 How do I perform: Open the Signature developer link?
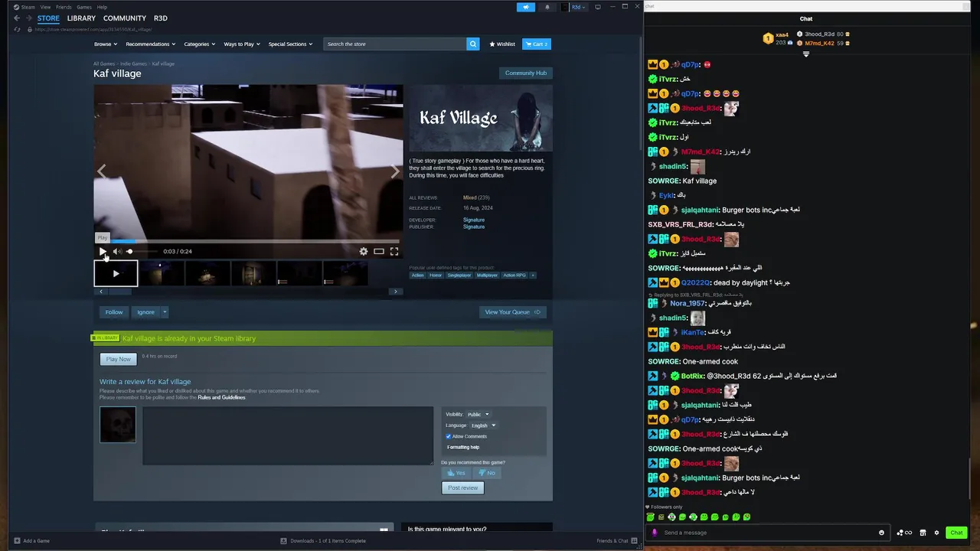(473, 220)
